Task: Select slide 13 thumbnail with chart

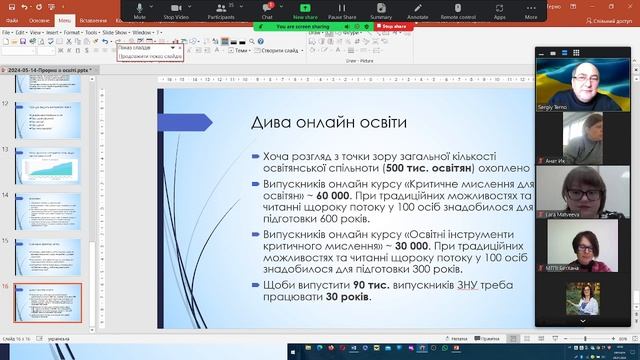Action: [x=48, y=166]
